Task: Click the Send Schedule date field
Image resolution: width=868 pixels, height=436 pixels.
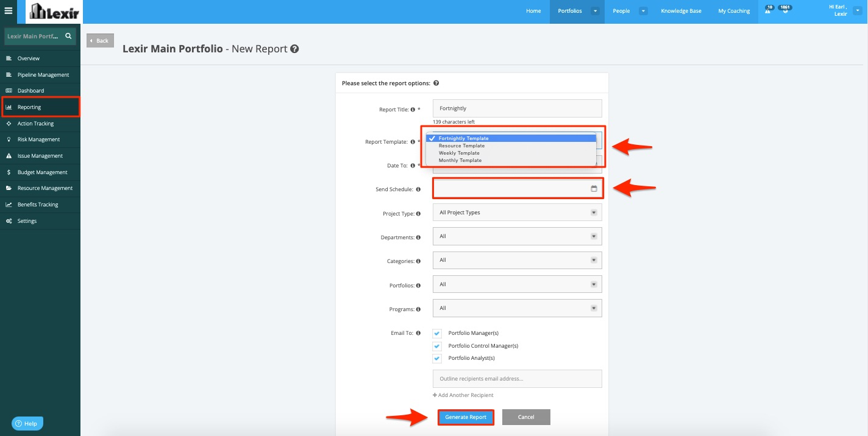Action: click(517, 189)
